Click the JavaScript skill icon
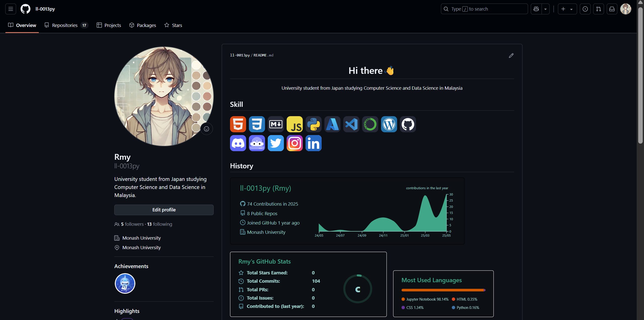Image resolution: width=644 pixels, height=320 pixels. pyautogui.click(x=294, y=124)
